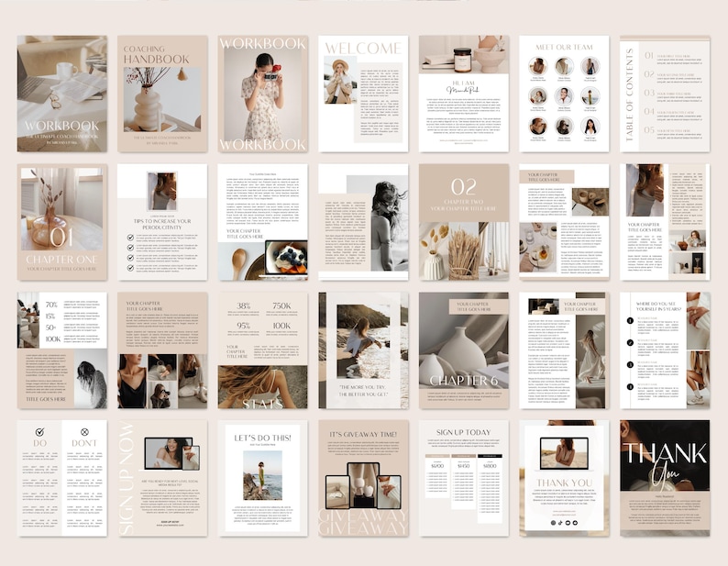Click '01' in the Table of Contents
Image resolution: width=728 pixels, height=566 pixels.
click(649, 55)
